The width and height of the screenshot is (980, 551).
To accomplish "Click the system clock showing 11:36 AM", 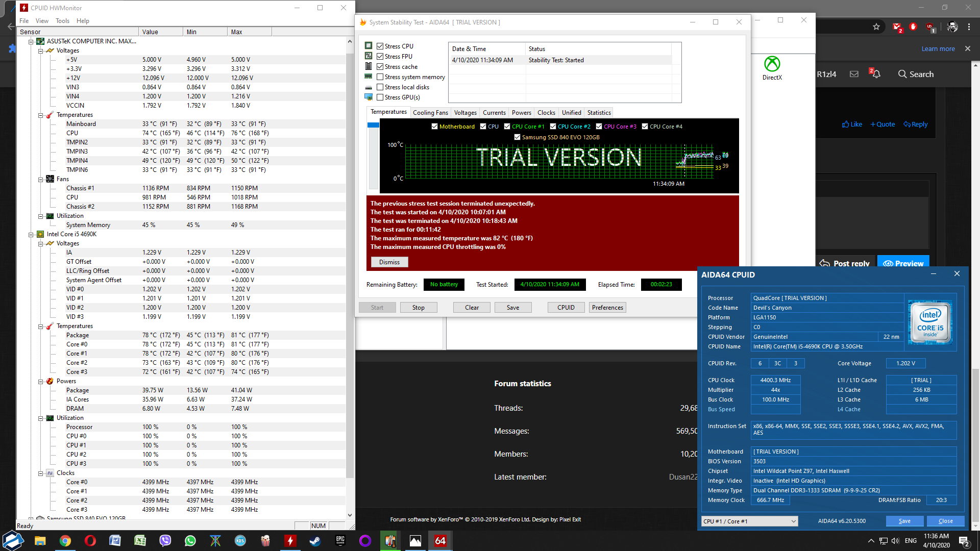I will pos(936,541).
